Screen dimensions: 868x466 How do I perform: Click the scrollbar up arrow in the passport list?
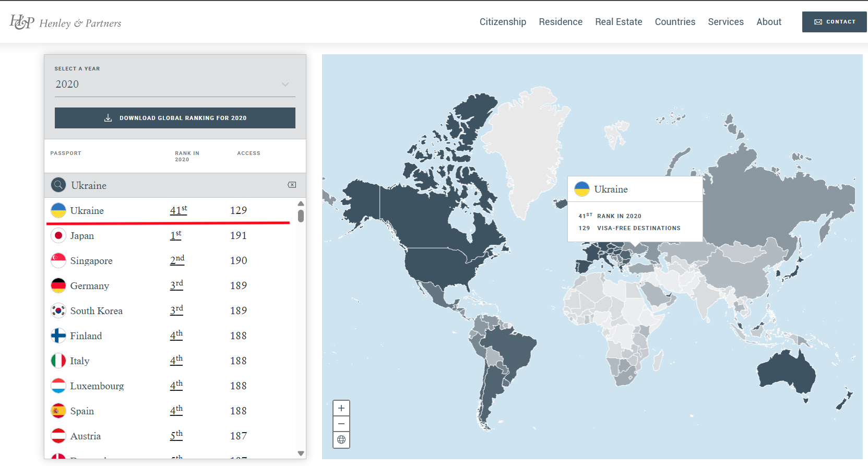pyautogui.click(x=301, y=204)
